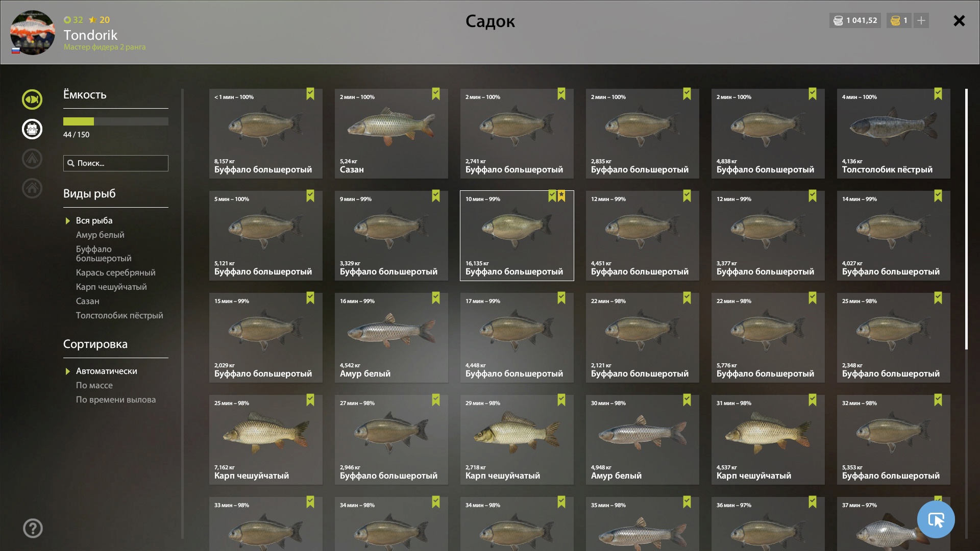Click the silver coins balance icon

838,20
